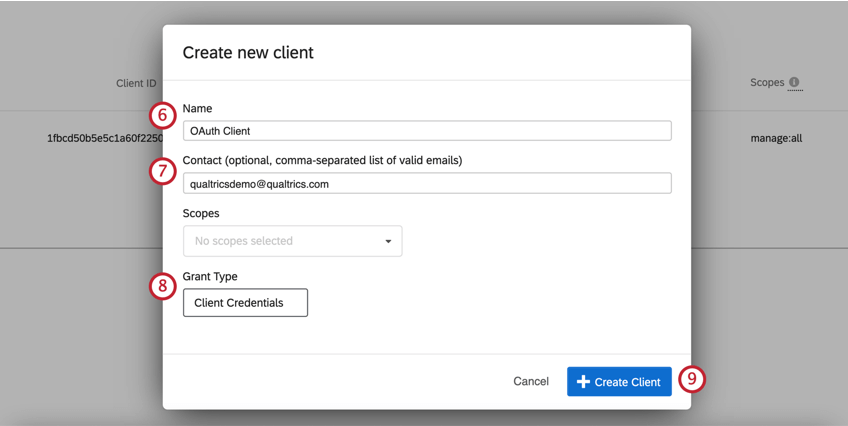Click the Contact field label text
This screenshot has height=426, width=848.
pos(322,160)
